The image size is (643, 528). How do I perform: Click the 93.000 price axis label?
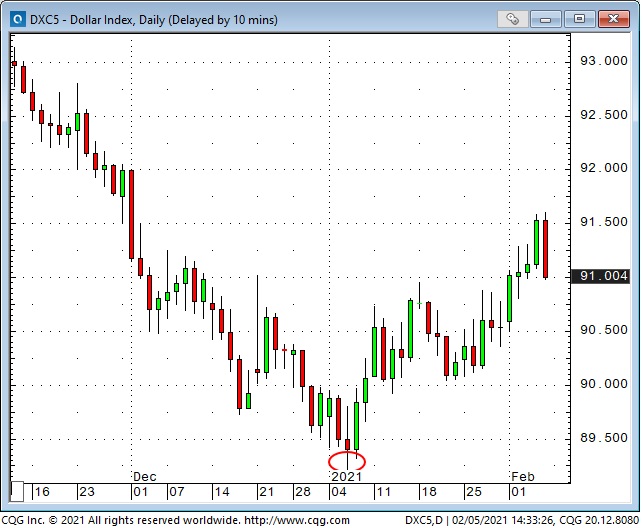click(x=604, y=61)
